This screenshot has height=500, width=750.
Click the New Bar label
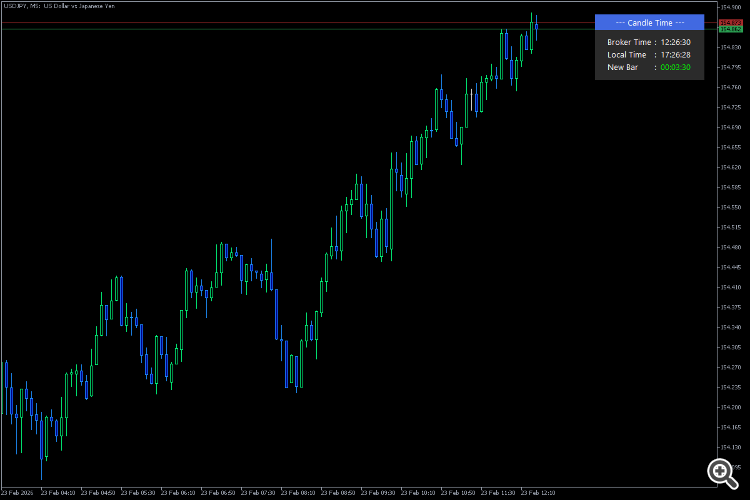pyautogui.click(x=622, y=67)
